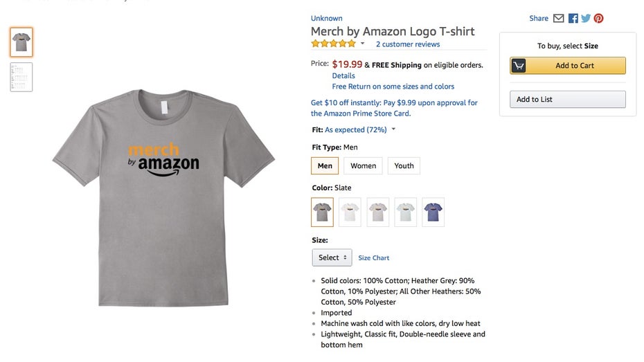644x362 pixels.
Task: Click the five-star rating icons
Action: [x=334, y=44]
